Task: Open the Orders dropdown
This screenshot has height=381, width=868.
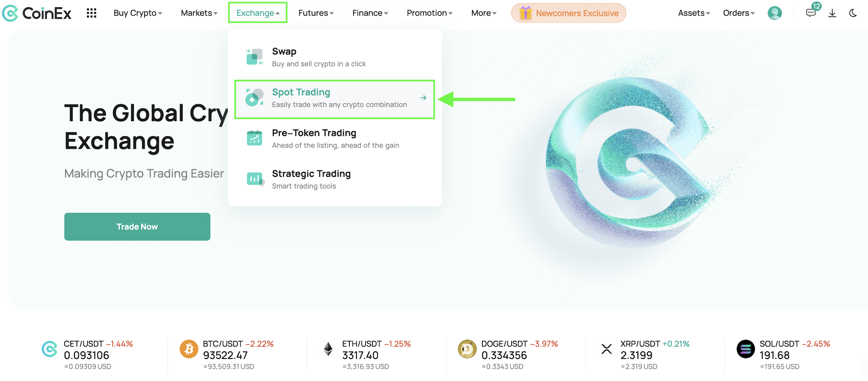Action: click(x=739, y=13)
